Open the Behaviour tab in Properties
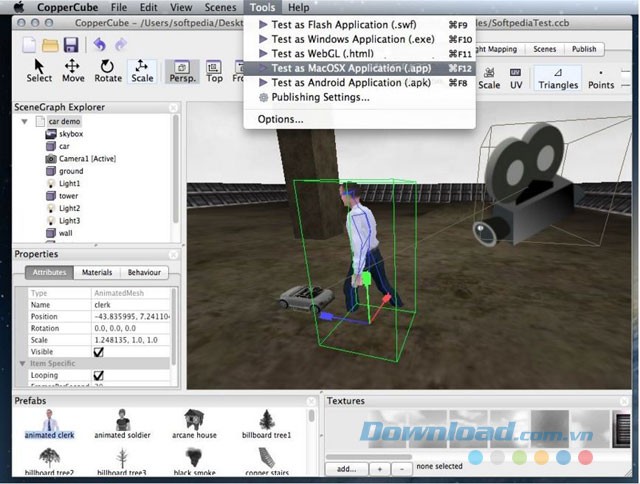Viewport: 640px width, 484px height. (x=144, y=272)
